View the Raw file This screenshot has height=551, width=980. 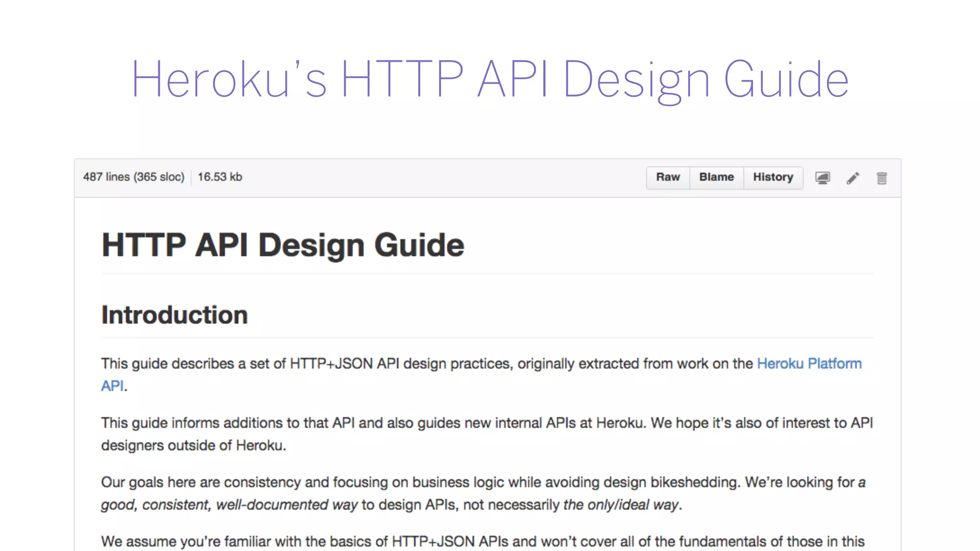click(x=668, y=177)
